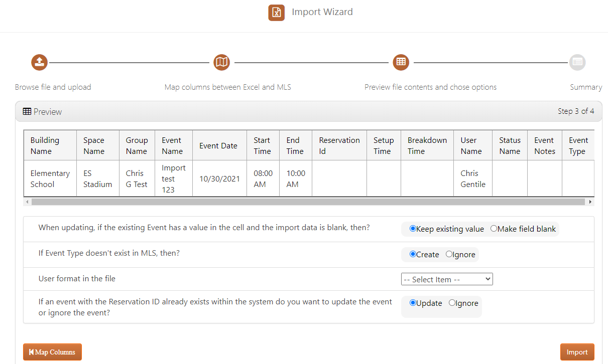
Task: Click the preview table step icon
Action: click(x=401, y=63)
